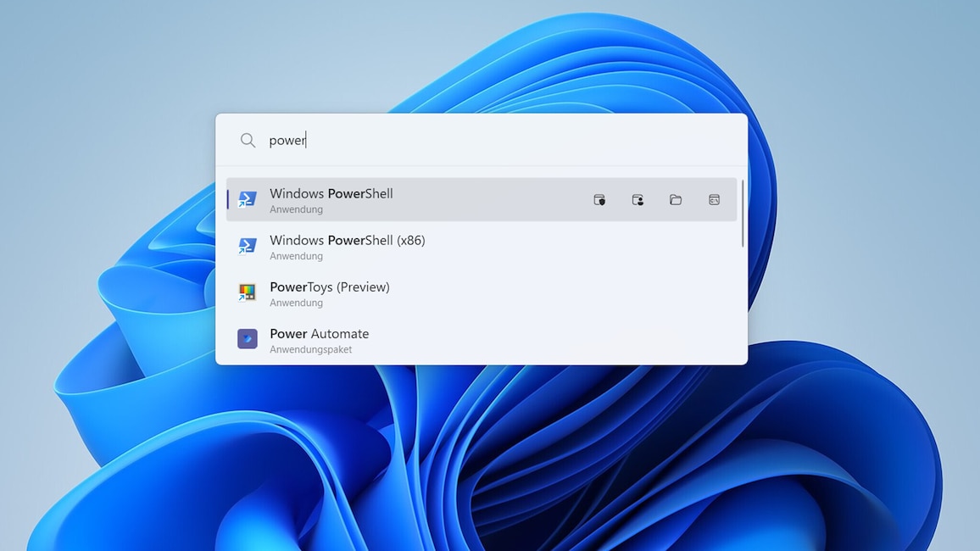The height and width of the screenshot is (551, 980).
Task: Click the icon of highlighted Windows PowerShell result
Action: pyautogui.click(x=248, y=199)
